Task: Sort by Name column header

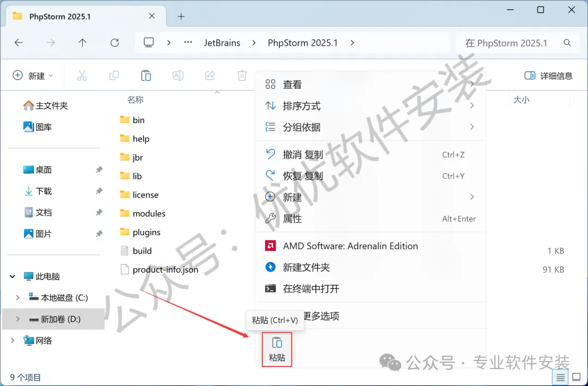Action: tap(136, 100)
